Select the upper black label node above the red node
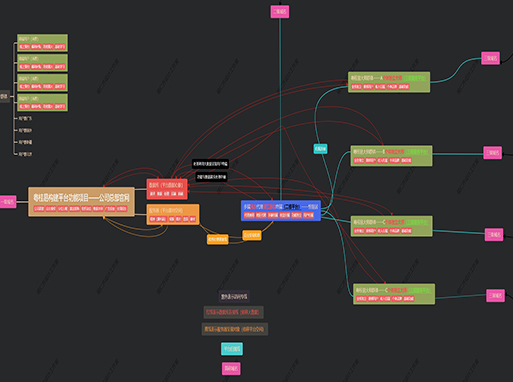 tap(210, 164)
